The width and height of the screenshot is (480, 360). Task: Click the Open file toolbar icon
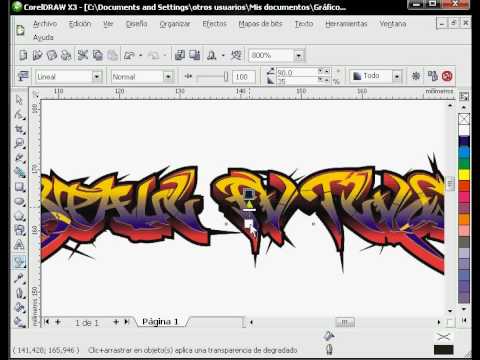(38, 55)
